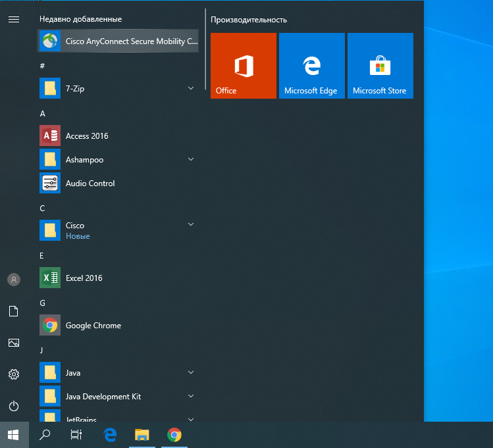Open the hamburger menu at top of Start
The image size is (493, 448).
pos(14,20)
